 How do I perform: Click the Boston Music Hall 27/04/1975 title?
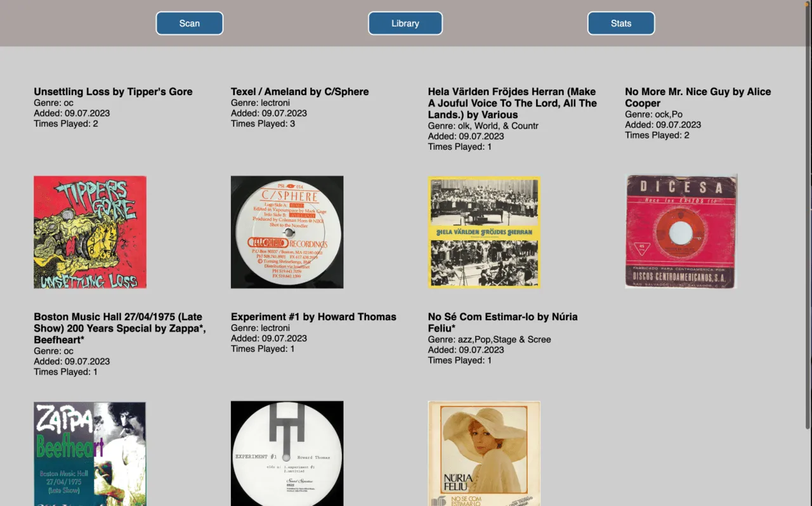[x=120, y=328]
